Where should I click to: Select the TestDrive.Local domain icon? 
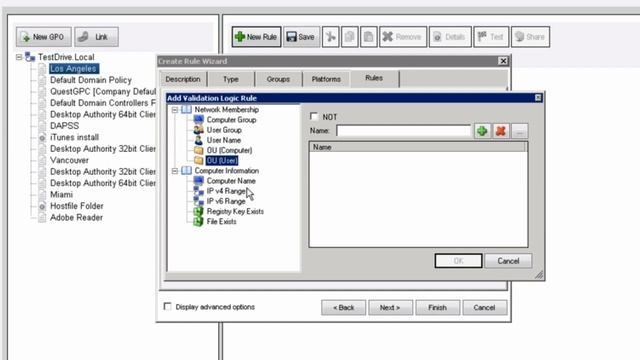pos(30,57)
